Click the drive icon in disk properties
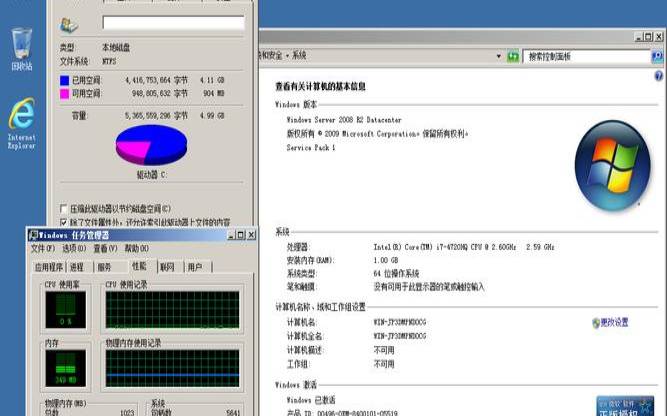The height and width of the screenshot is (416, 667). pyautogui.click(x=68, y=25)
